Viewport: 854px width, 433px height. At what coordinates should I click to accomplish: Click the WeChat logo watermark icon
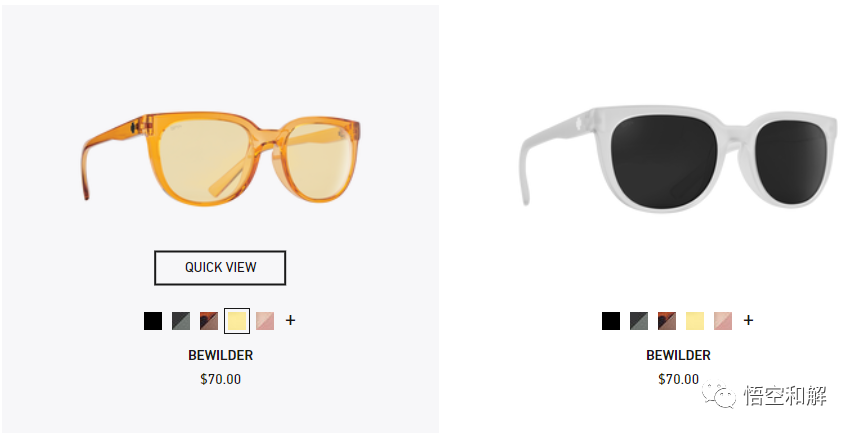tap(719, 394)
